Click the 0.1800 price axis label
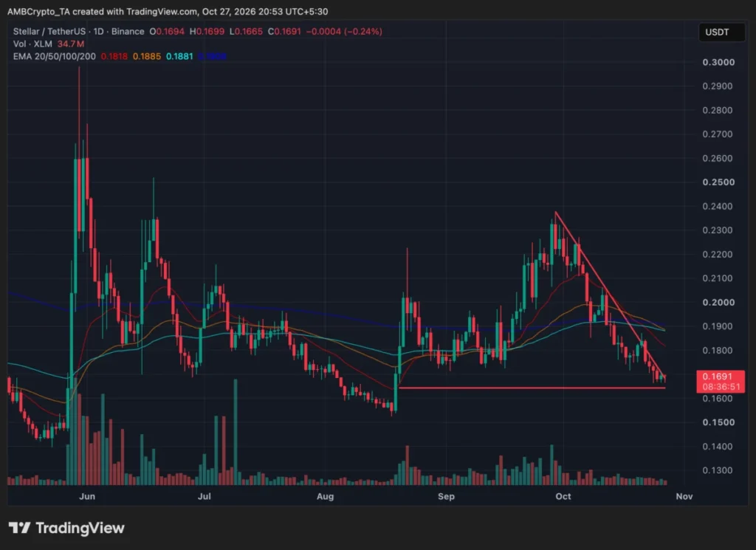Viewport: 756px width, 550px height. [718, 350]
